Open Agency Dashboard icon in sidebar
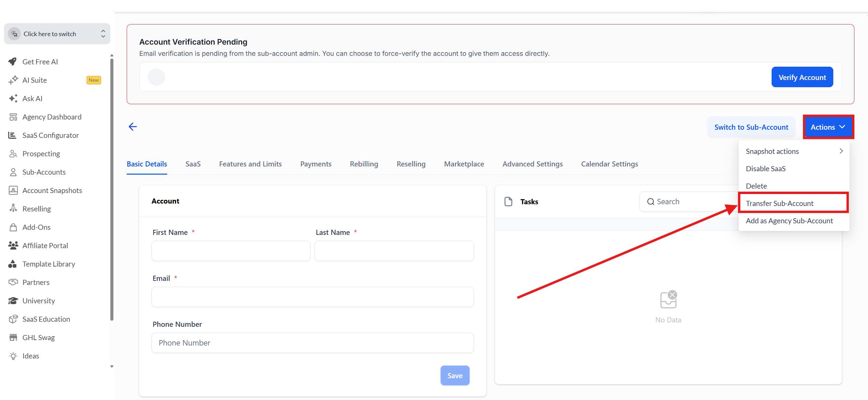Image resolution: width=868 pixels, height=400 pixels. click(x=13, y=117)
